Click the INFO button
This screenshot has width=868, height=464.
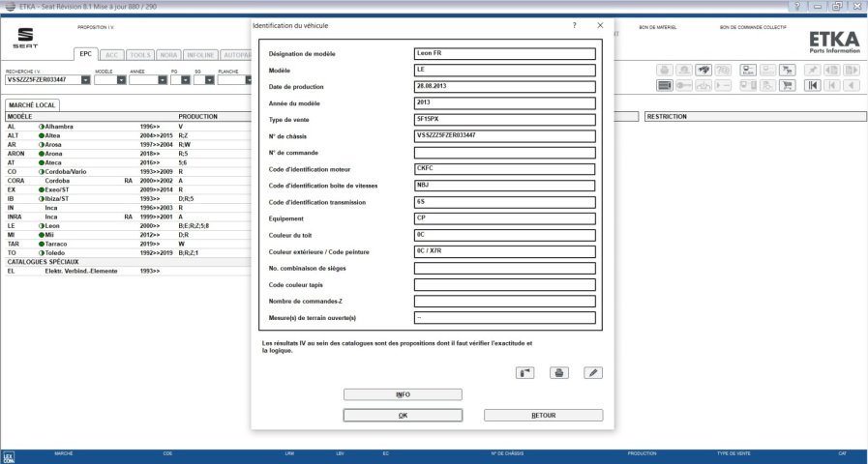(403, 394)
